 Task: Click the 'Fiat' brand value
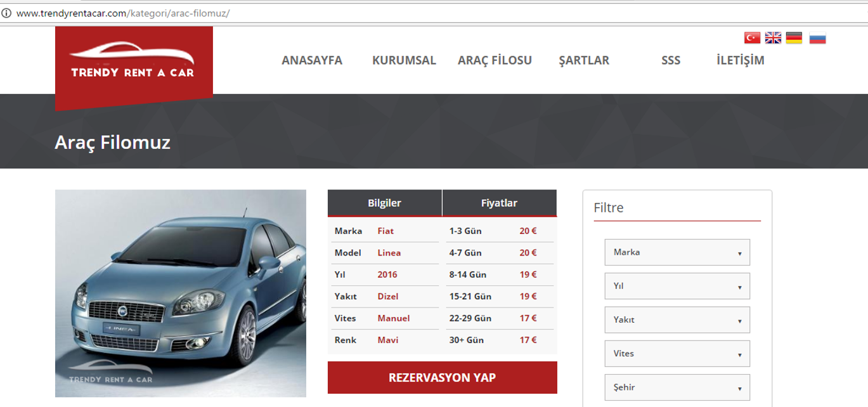point(385,231)
